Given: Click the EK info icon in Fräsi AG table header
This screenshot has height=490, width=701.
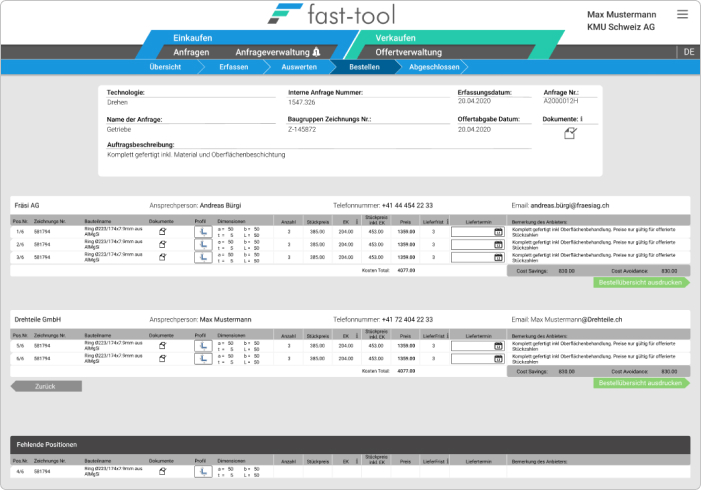Looking at the screenshot, I should [x=357, y=222].
